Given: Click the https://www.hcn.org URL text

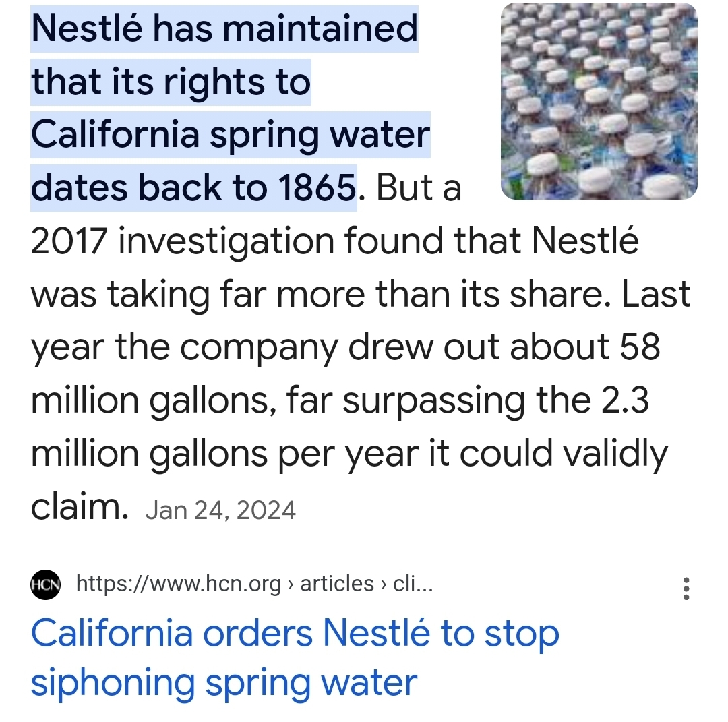Looking at the screenshot, I should click(x=179, y=584).
